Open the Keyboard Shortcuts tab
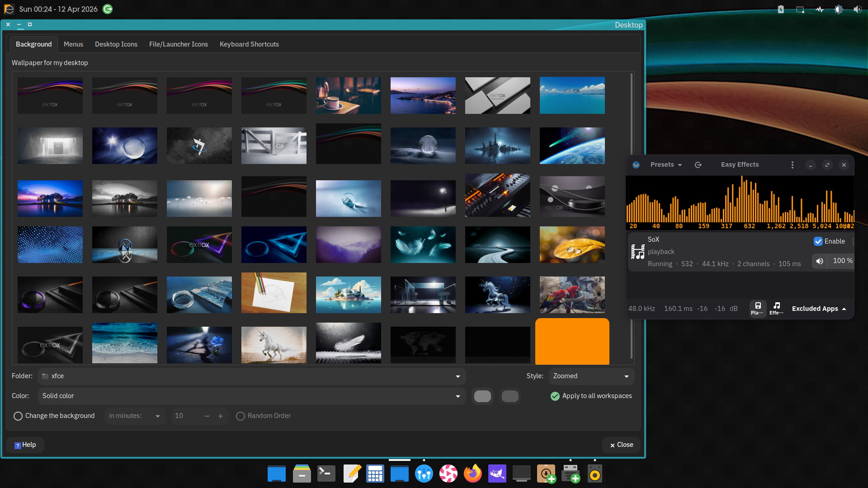Viewport: 868px width, 488px height. pos(249,44)
